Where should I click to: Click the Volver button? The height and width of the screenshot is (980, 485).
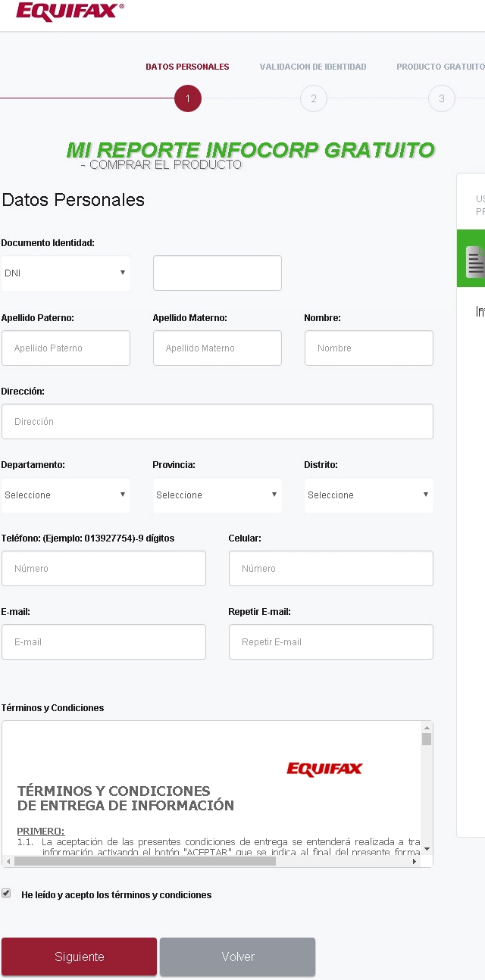[x=238, y=957]
